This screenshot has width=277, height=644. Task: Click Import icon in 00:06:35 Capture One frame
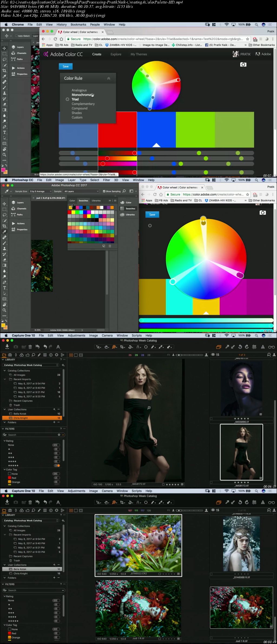[x=7, y=347]
